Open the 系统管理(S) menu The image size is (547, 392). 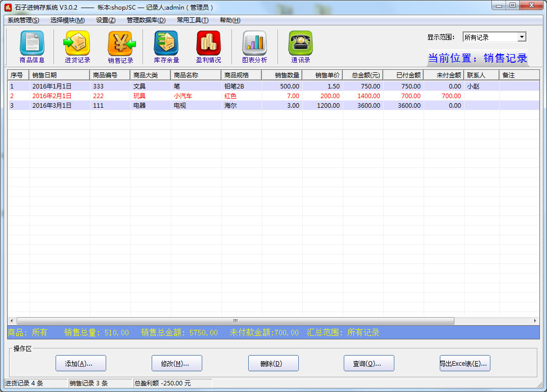pos(23,20)
